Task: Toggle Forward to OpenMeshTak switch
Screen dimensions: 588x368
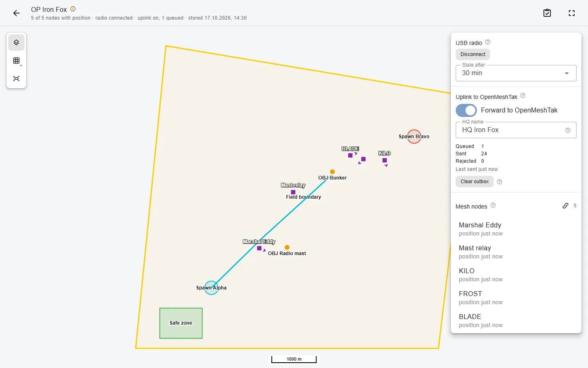Action: point(466,110)
